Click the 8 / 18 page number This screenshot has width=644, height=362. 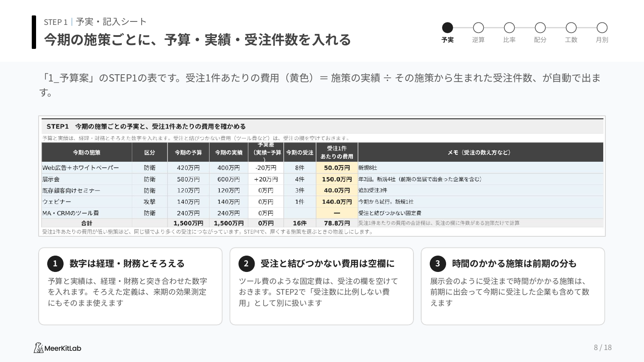coord(603,347)
